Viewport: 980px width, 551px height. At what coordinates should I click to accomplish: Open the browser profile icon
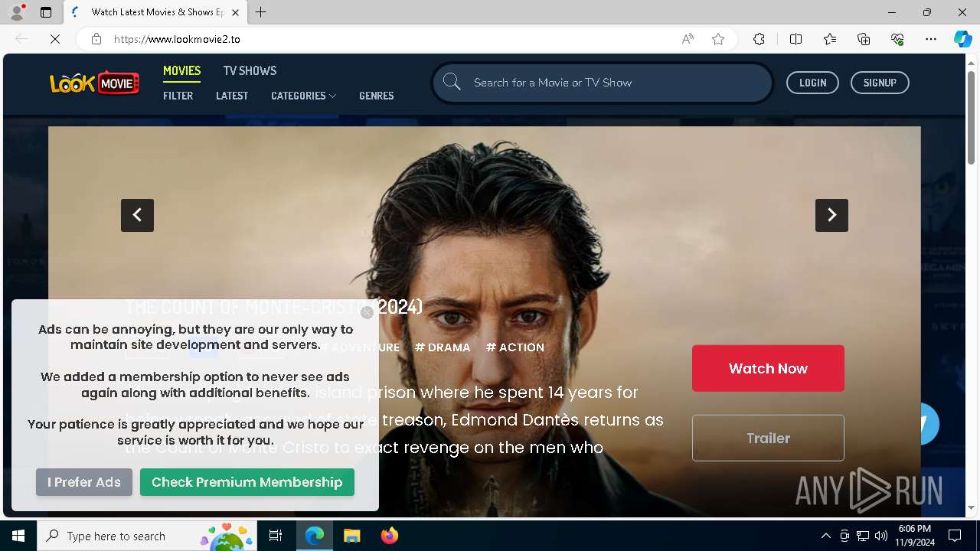(17, 12)
